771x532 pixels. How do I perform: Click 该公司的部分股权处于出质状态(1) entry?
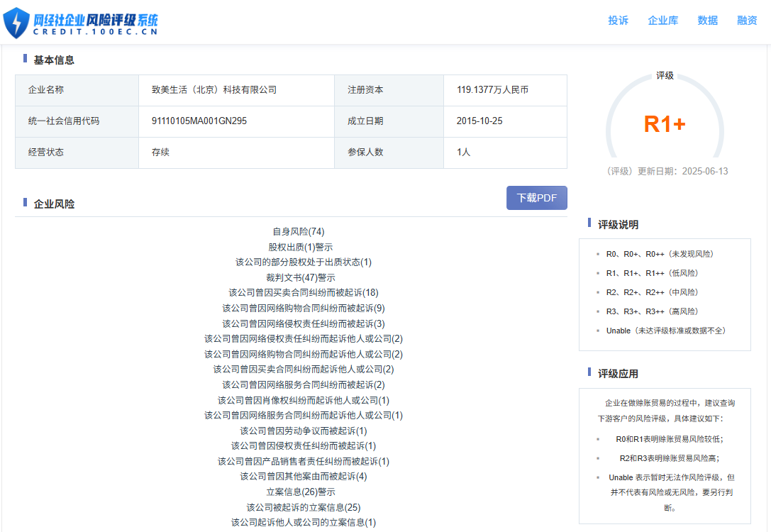point(303,262)
